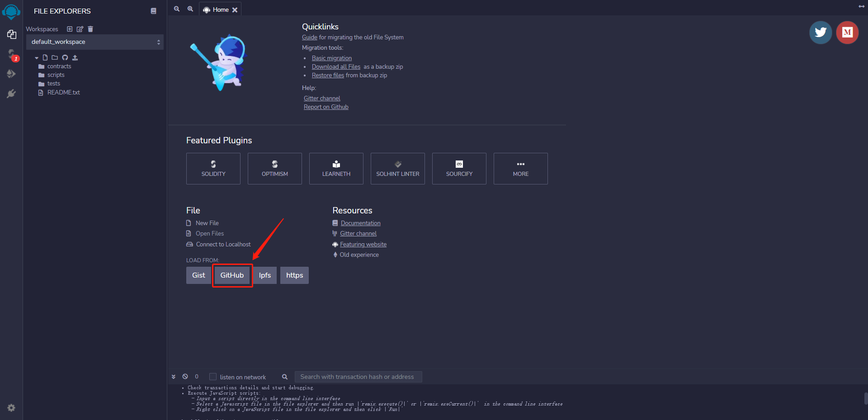Screen dimensions: 868x420
Task: Click the Remix logo icon
Action: (11, 11)
